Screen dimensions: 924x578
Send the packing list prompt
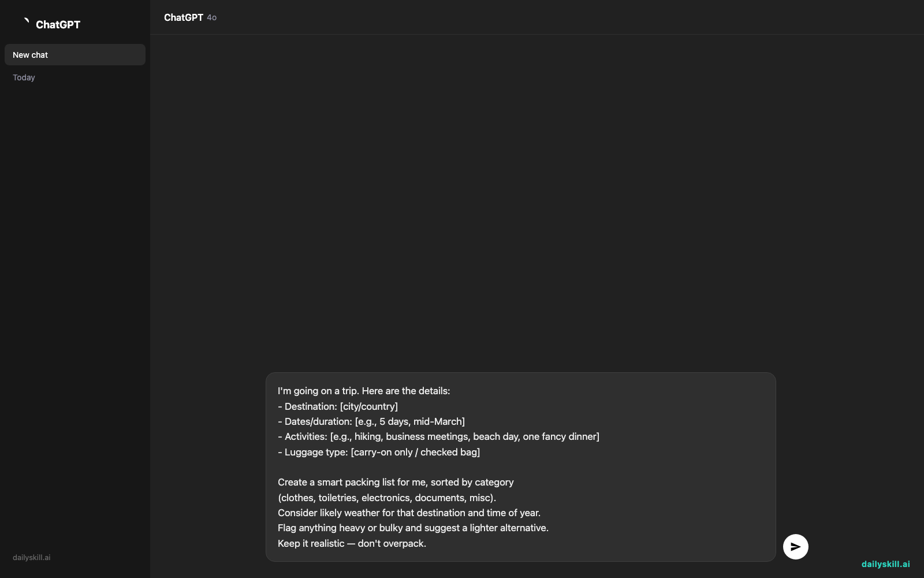[795, 547]
